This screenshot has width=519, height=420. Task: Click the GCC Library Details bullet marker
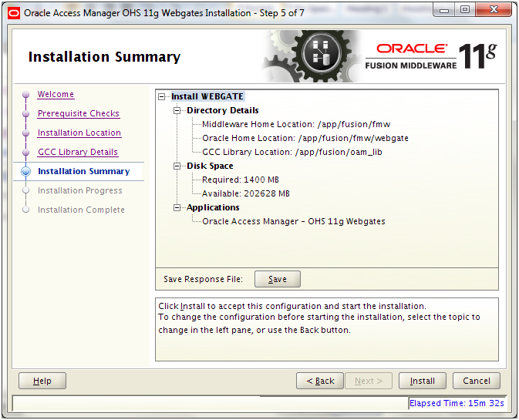[25, 152]
